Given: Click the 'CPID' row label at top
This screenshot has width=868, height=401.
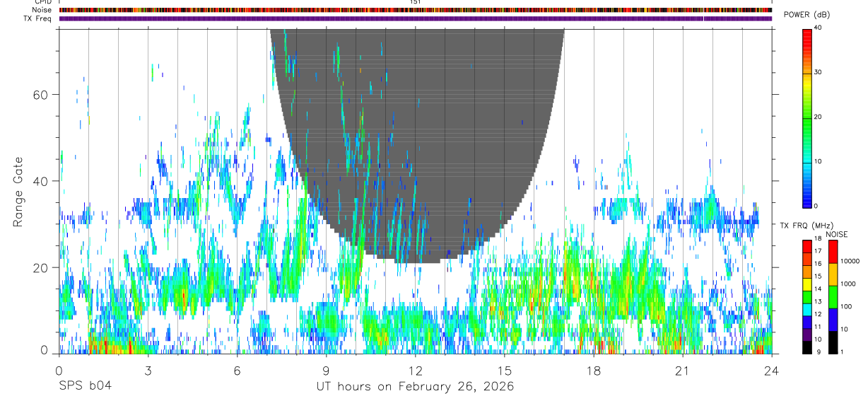Looking at the screenshot, I should (x=42, y=2).
